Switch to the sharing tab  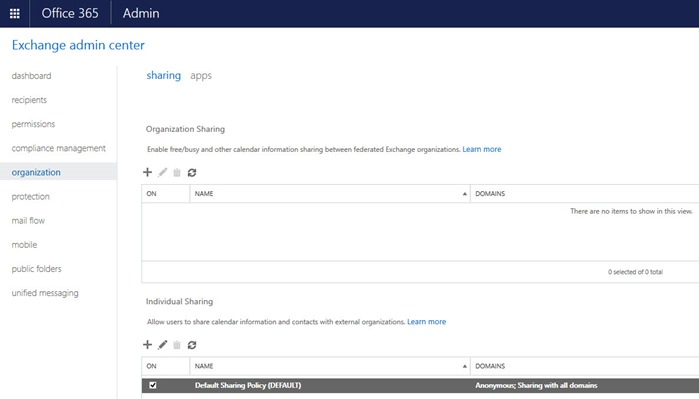164,75
